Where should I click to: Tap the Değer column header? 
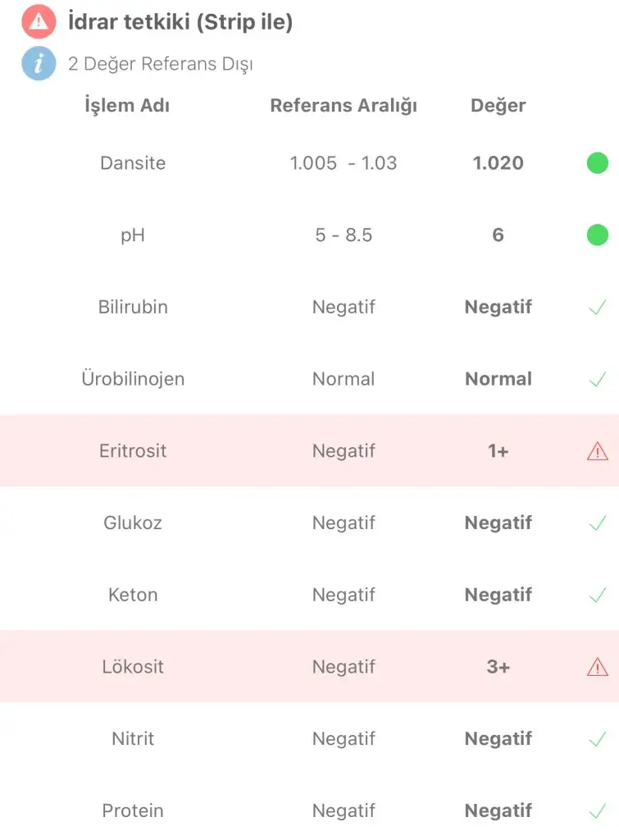pyautogui.click(x=498, y=106)
